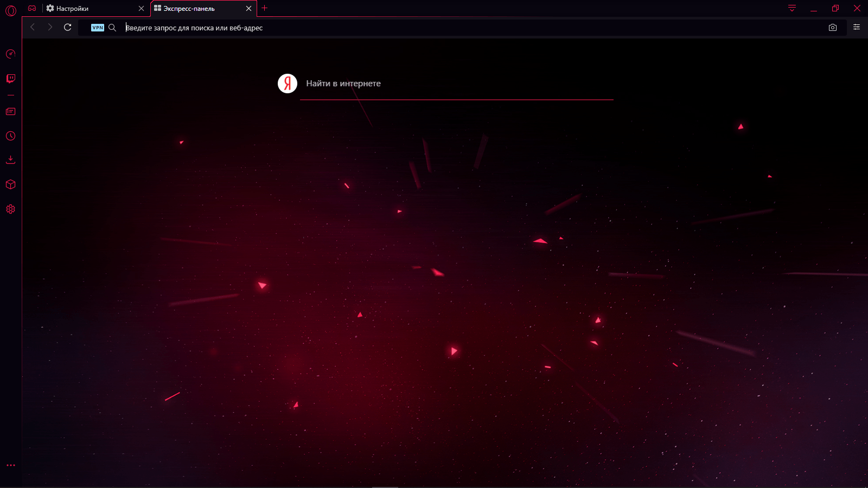Open History clock icon in sidebar
Viewport: 868px width, 488px height.
[11, 136]
